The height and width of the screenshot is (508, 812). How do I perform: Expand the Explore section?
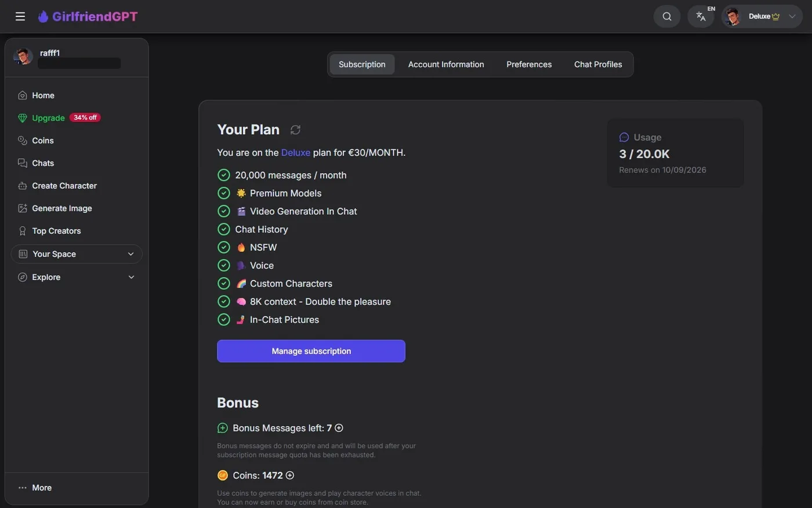click(77, 278)
